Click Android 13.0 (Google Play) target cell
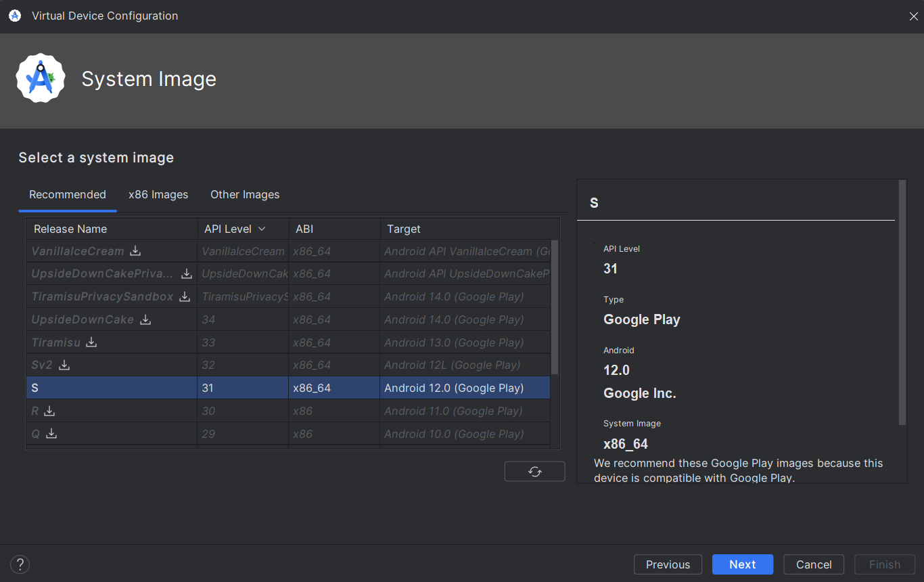924x582 pixels. (x=465, y=342)
